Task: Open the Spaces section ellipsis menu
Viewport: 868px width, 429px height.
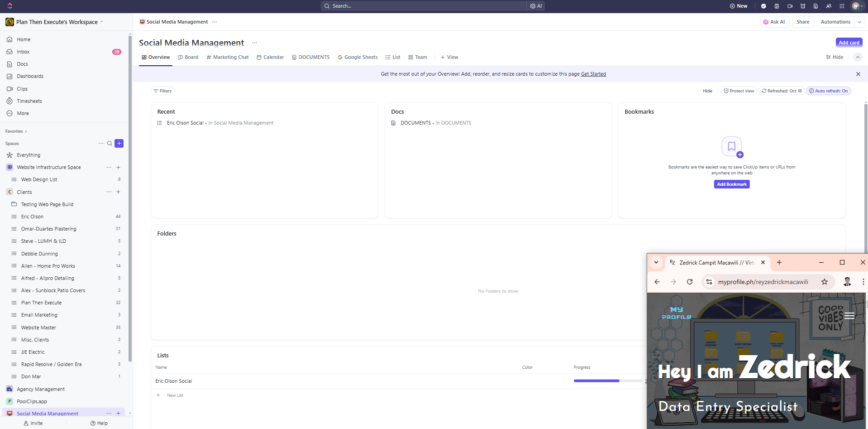Action: click(101, 144)
